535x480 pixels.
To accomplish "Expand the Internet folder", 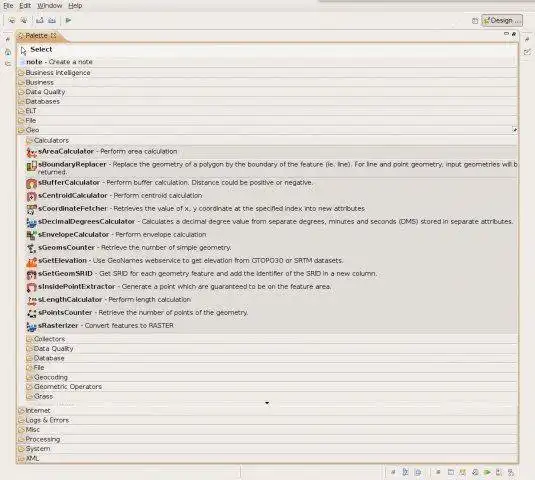I will pyautogui.click(x=268, y=411).
